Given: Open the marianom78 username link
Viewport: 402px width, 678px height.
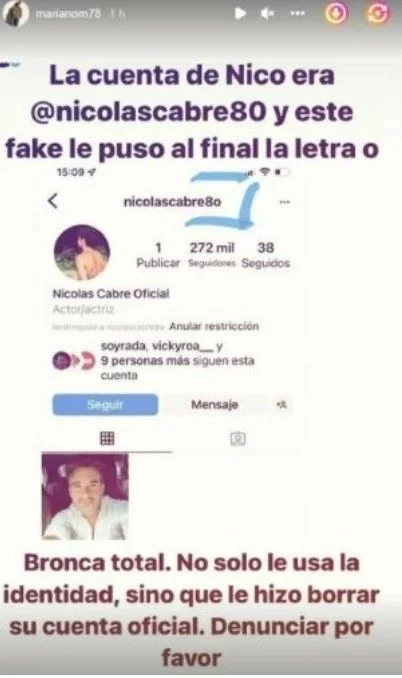Looking at the screenshot, I should pos(67,14).
